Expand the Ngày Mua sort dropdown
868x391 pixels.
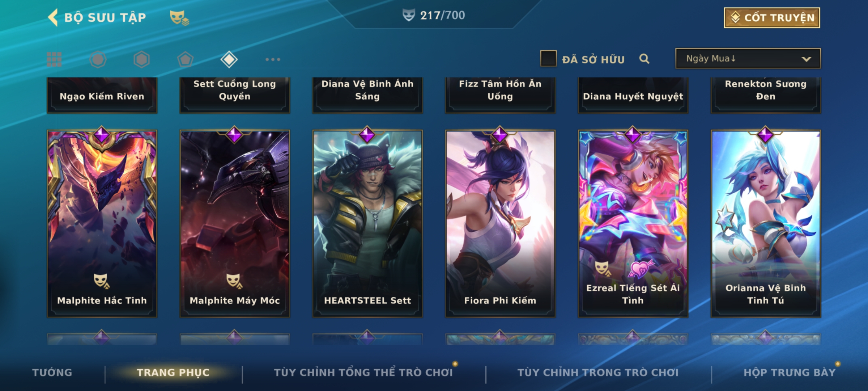click(748, 59)
